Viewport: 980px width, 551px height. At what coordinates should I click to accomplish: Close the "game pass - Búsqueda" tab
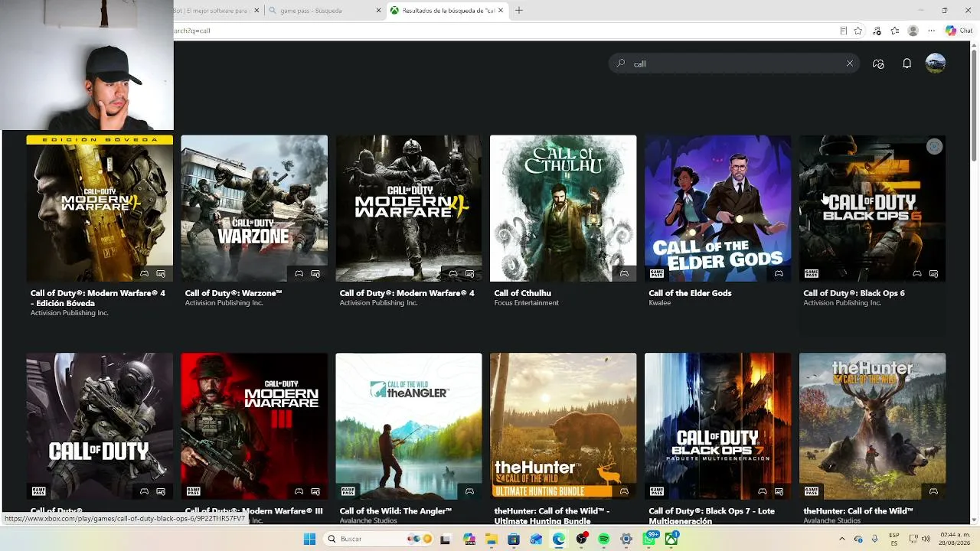pos(378,11)
